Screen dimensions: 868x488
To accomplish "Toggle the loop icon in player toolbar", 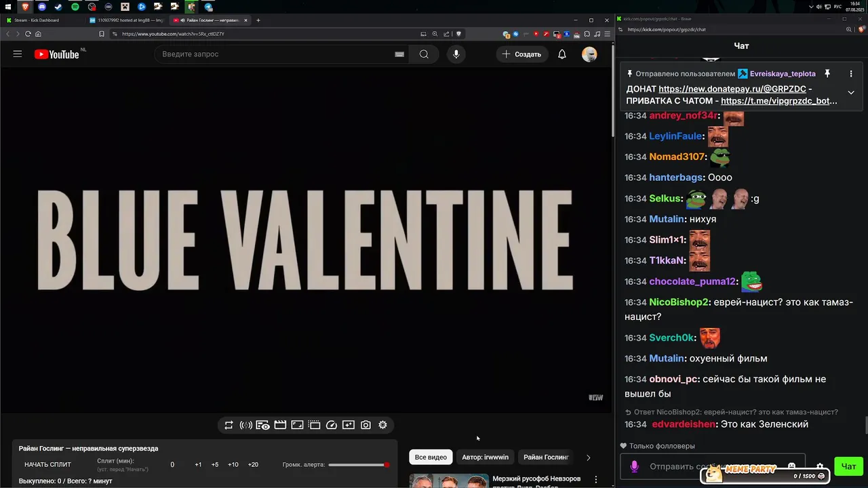I will [x=229, y=425].
